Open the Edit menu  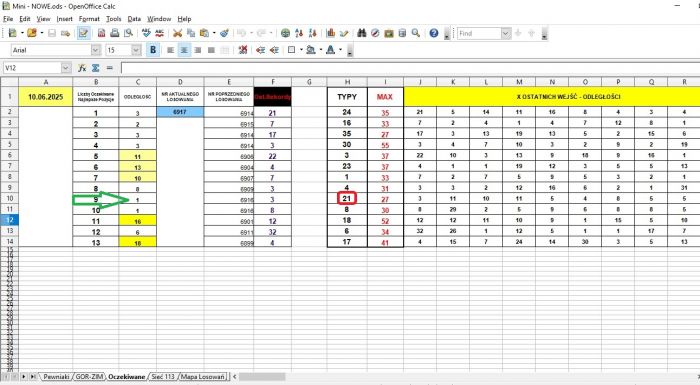25,19
